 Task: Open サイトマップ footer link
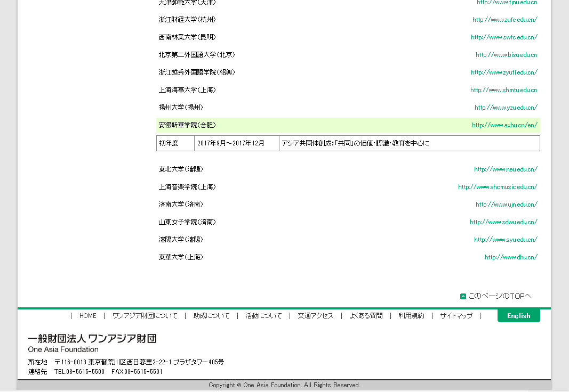pyautogui.click(x=456, y=316)
